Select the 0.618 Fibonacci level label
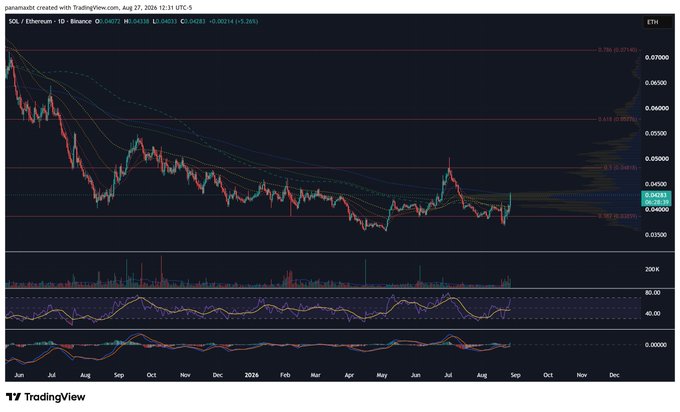 (x=618, y=119)
